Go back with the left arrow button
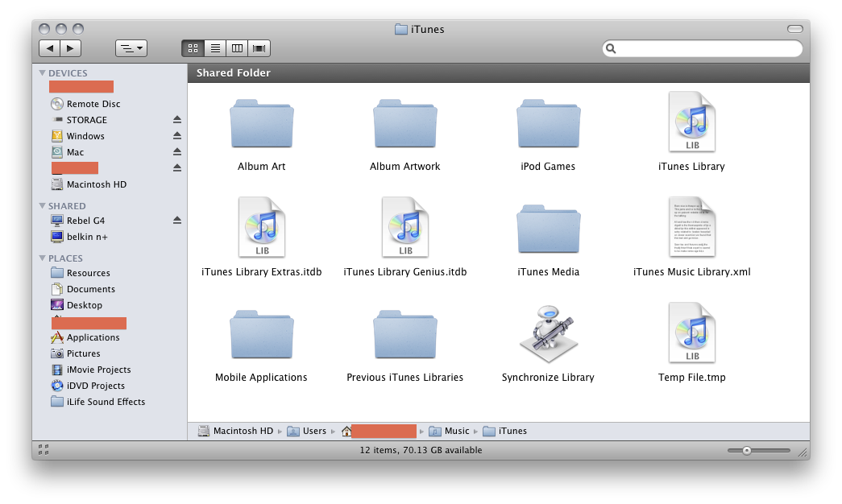The height and width of the screenshot is (504, 842). [x=49, y=48]
